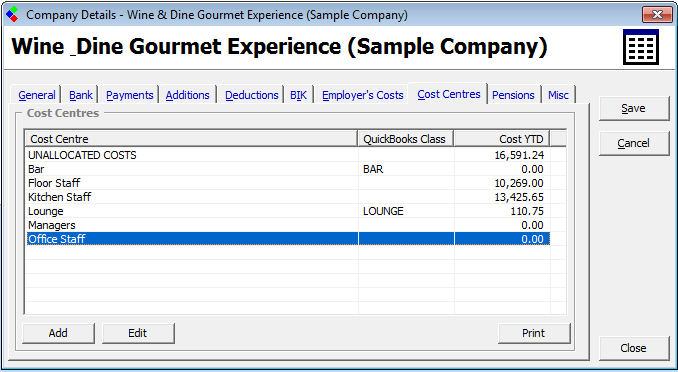The width and height of the screenshot is (678, 372).
Task: Click the BAR QuickBooks class cell
Action: click(373, 169)
